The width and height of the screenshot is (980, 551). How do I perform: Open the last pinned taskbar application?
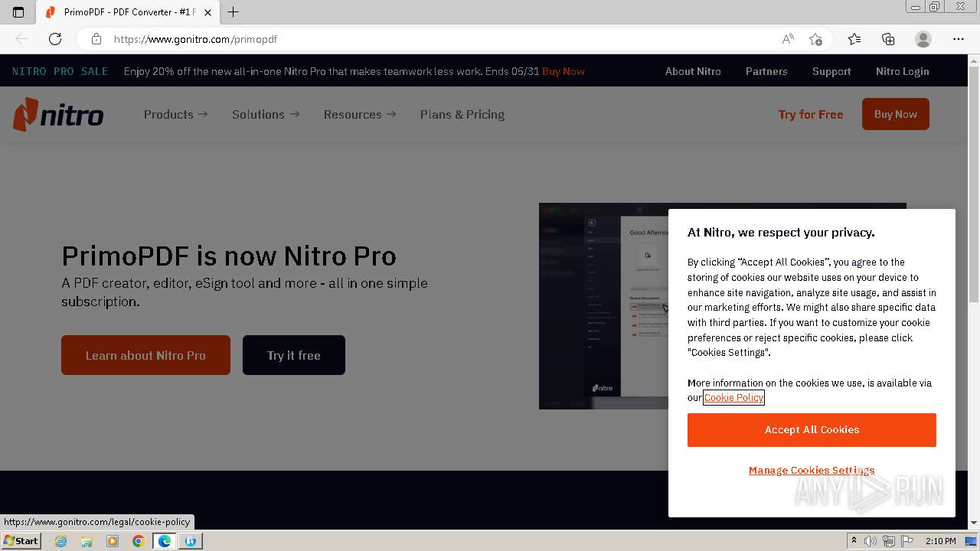pyautogui.click(x=191, y=541)
